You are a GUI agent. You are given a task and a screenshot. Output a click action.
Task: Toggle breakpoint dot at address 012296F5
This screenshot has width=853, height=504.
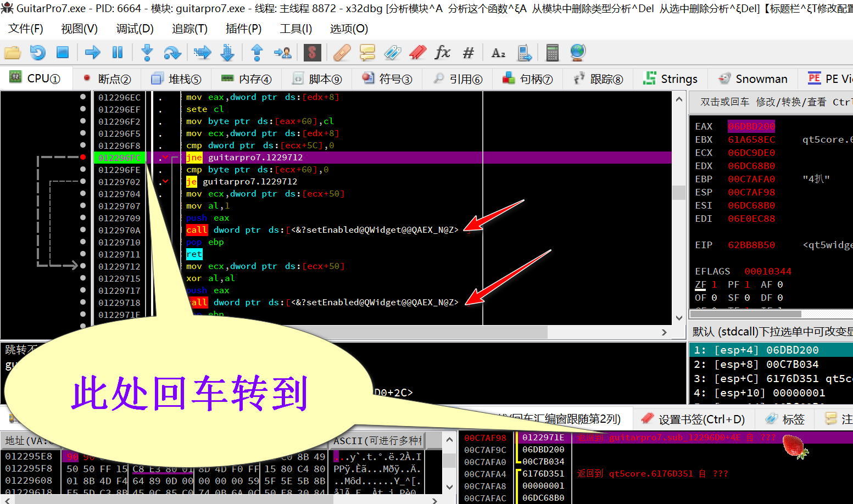pyautogui.click(x=83, y=133)
